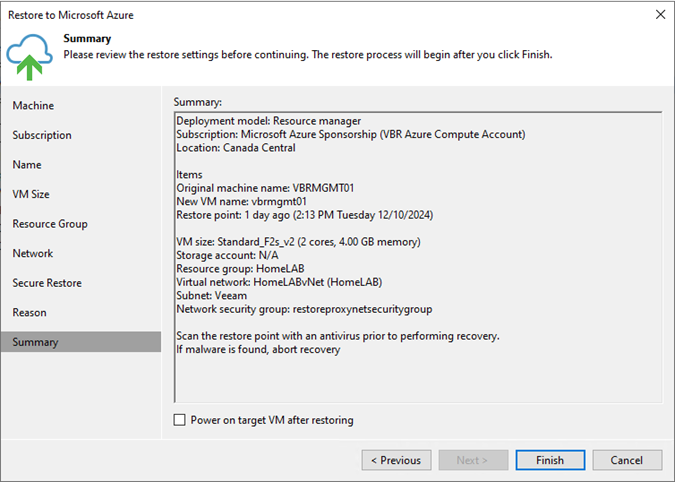Click the Storage account: N/A line
The width and height of the screenshot is (675, 482).
click(227, 255)
